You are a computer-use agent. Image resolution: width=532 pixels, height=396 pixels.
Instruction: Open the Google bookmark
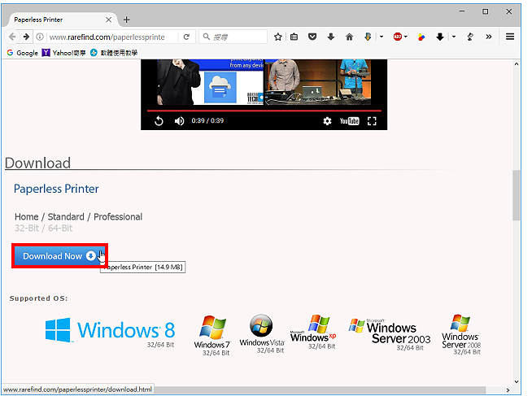23,53
